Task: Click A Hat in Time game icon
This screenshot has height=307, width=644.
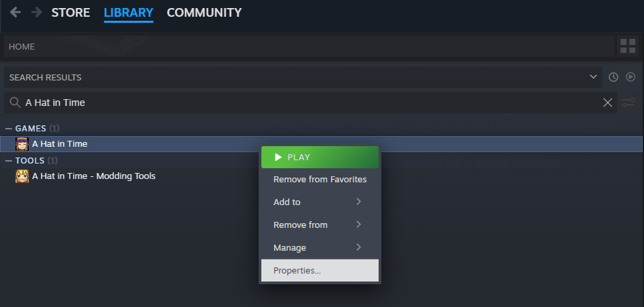Action: 22,144
